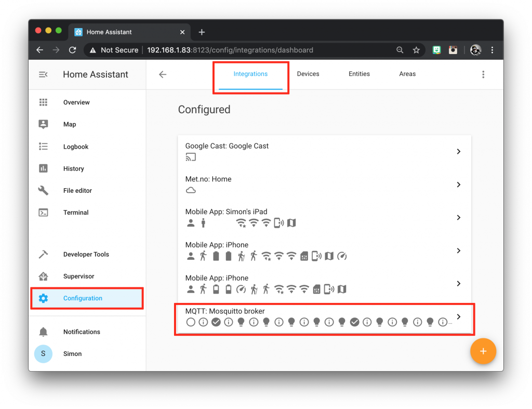Click the Configuration gear icon
This screenshot has height=409, width=532.
pos(43,298)
